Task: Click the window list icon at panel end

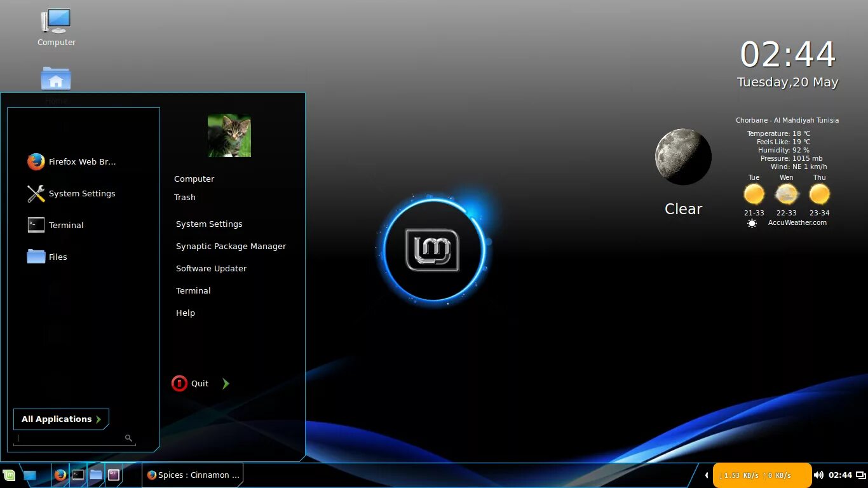Action: pos(861,475)
